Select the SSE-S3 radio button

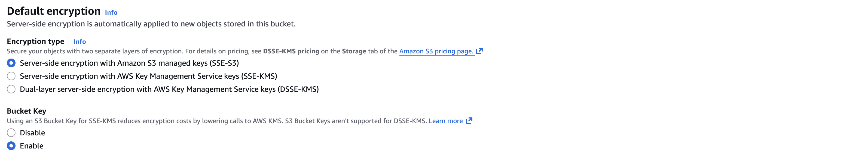click(11, 63)
